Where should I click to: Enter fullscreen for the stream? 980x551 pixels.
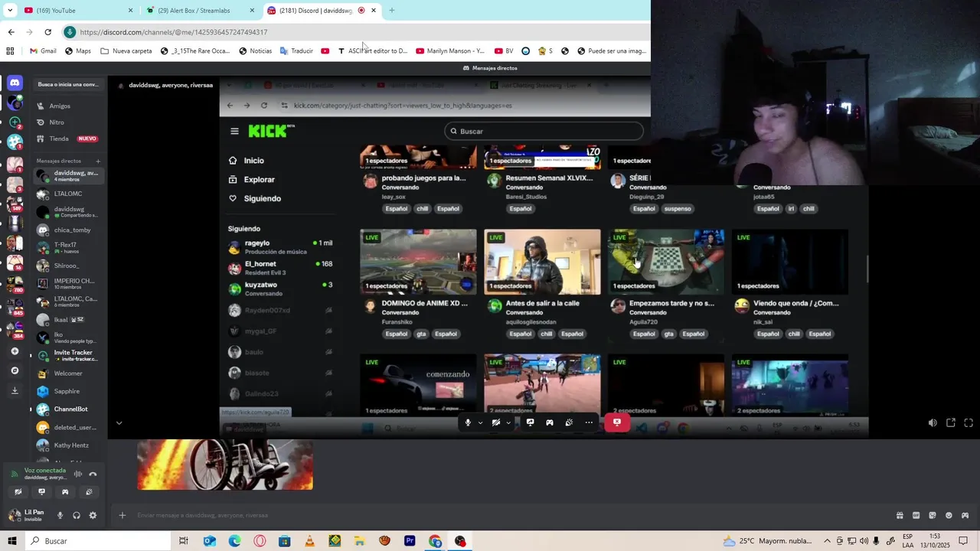[x=969, y=422]
